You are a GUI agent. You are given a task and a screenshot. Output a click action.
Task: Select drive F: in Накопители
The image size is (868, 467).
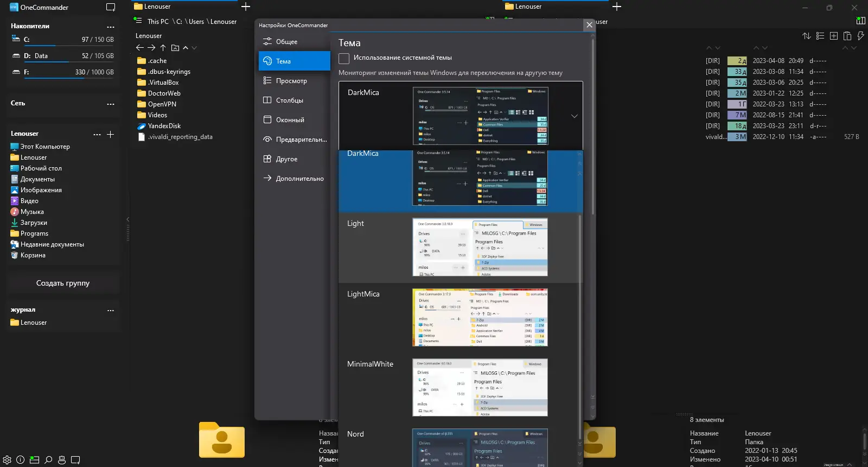[63, 72]
